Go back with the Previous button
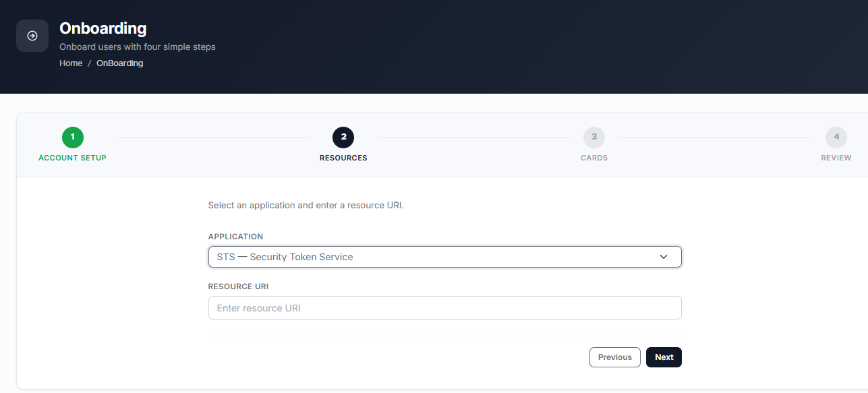The height and width of the screenshot is (393, 868). [x=615, y=357]
